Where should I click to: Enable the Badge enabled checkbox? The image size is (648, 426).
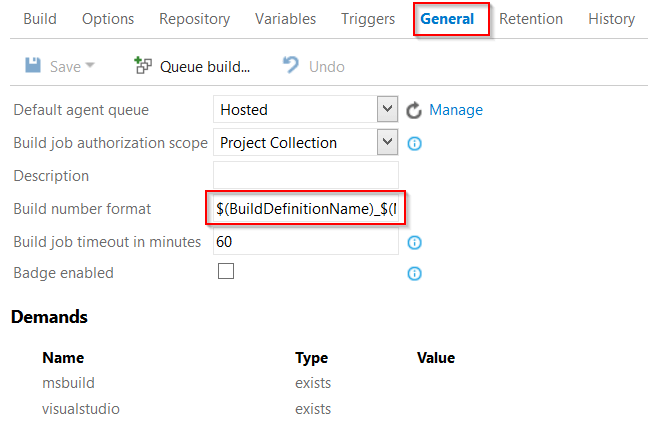[226, 272]
